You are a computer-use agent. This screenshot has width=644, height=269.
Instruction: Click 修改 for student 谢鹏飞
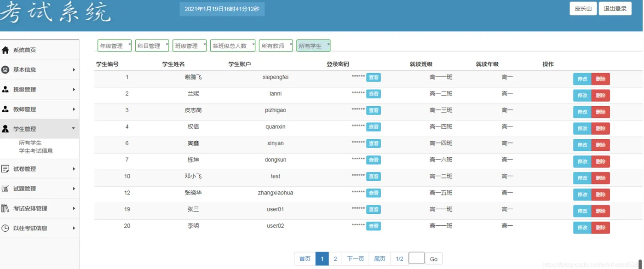click(x=582, y=79)
